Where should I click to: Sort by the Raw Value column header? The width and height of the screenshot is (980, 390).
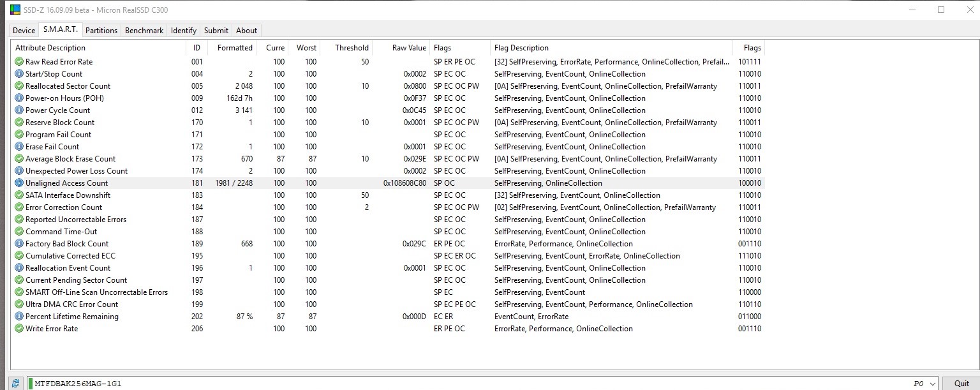click(401, 48)
